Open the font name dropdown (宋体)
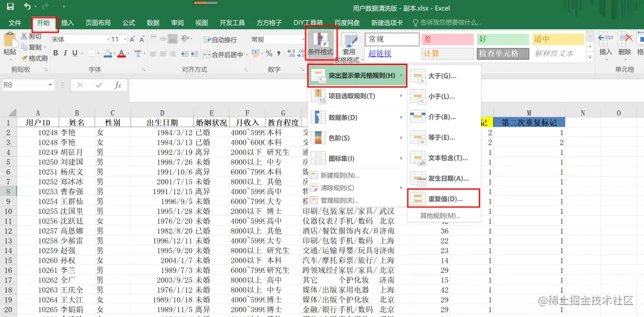The height and width of the screenshot is (317, 644). pos(107,39)
